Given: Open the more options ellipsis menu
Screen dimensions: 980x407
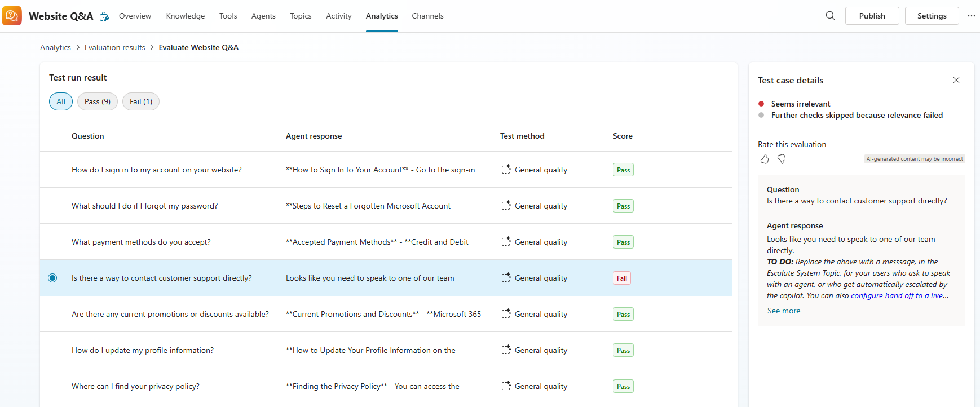Looking at the screenshot, I should tap(971, 16).
